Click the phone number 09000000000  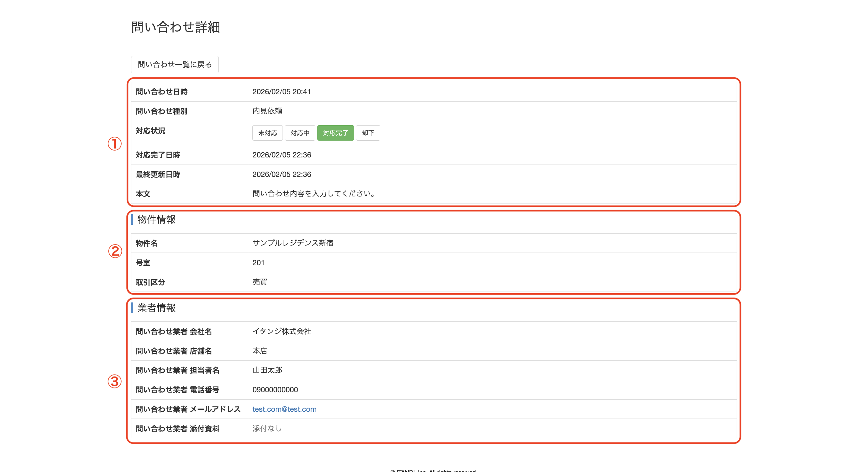(x=275, y=390)
